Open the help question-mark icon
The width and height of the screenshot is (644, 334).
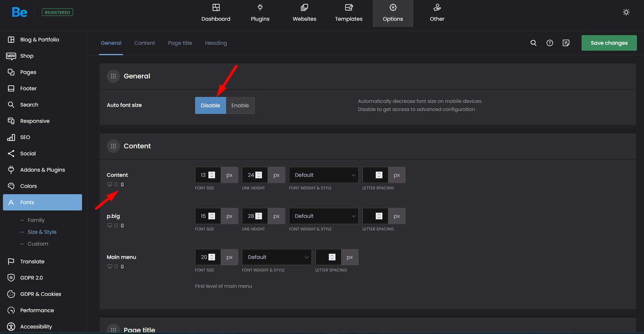(550, 43)
